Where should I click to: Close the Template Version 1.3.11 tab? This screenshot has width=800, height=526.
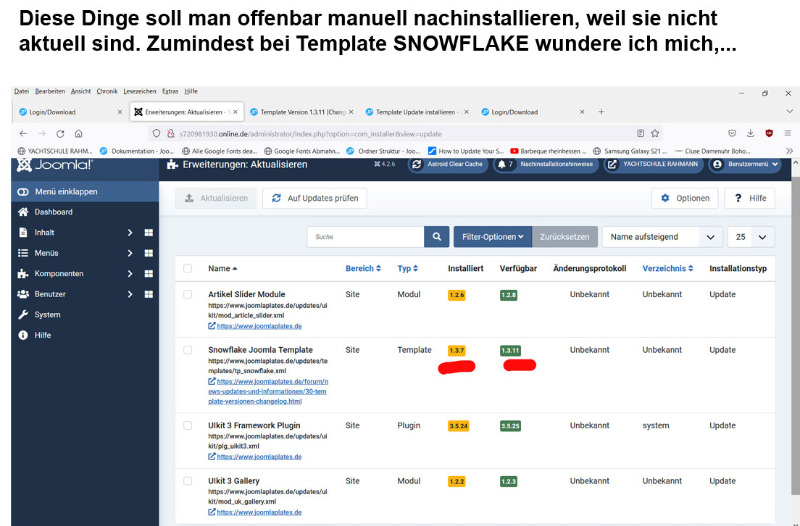(351, 112)
